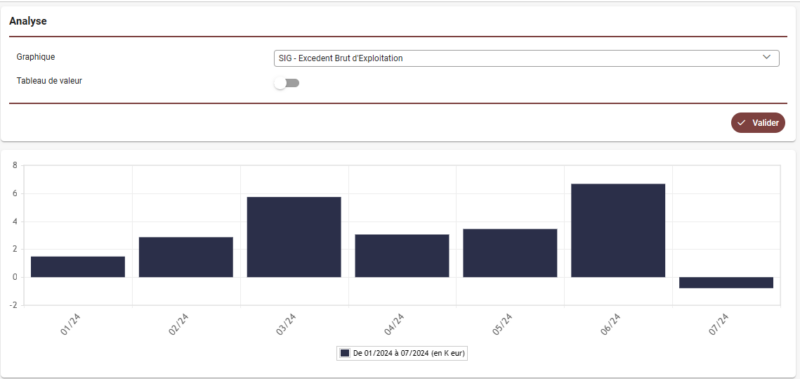
Task: Click the 04/24 bar
Action: coord(402,256)
